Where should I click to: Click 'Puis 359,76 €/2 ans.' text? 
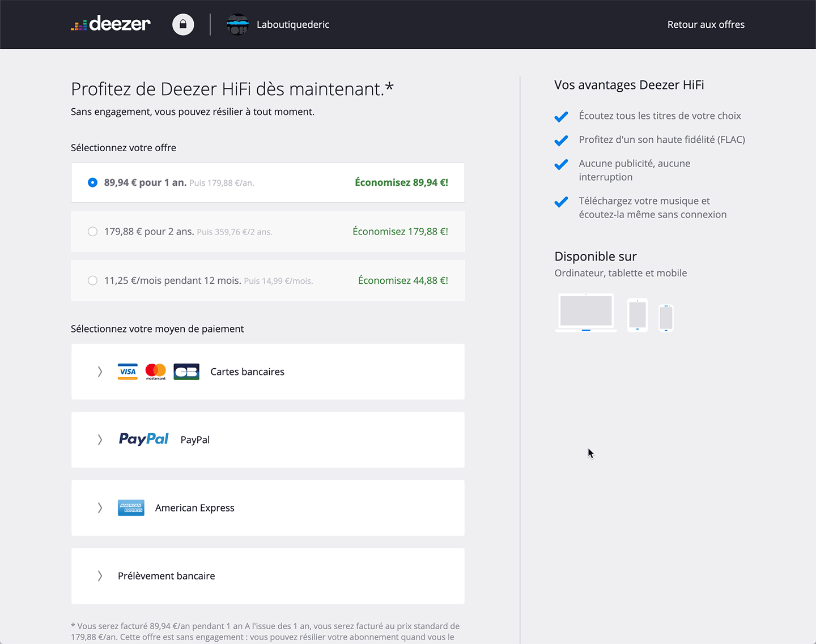[235, 232]
